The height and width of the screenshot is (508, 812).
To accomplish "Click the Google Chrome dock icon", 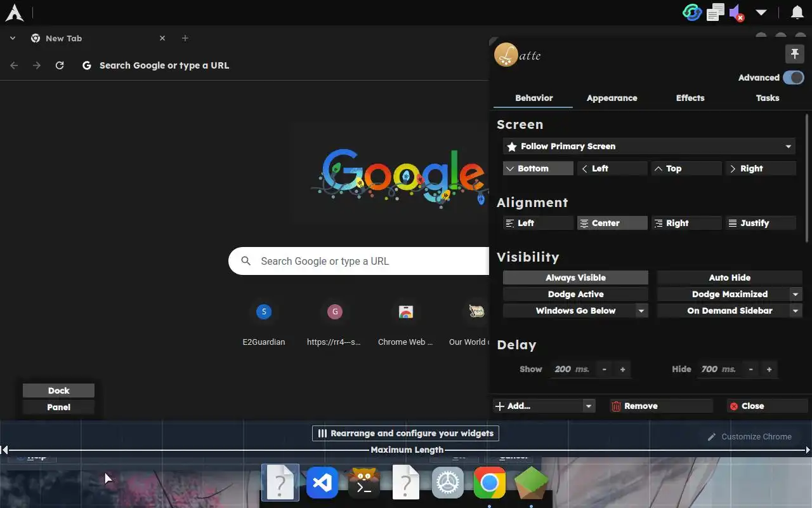I will (x=489, y=484).
